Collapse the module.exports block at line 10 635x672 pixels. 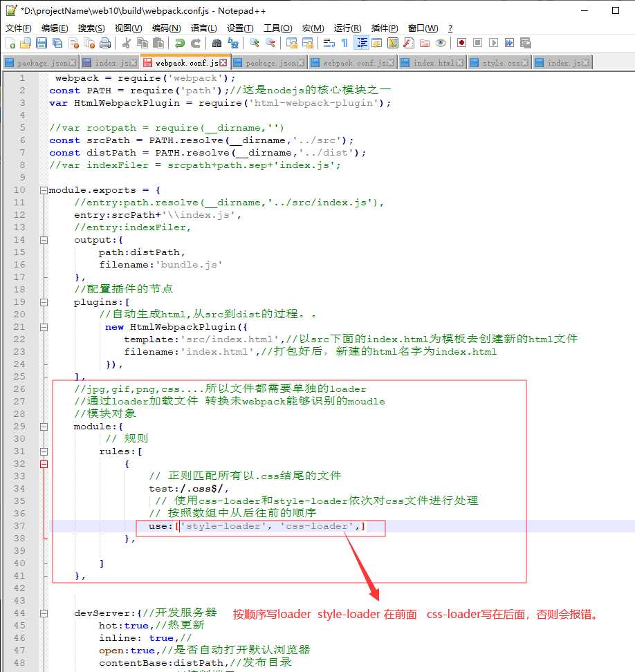[x=44, y=190]
